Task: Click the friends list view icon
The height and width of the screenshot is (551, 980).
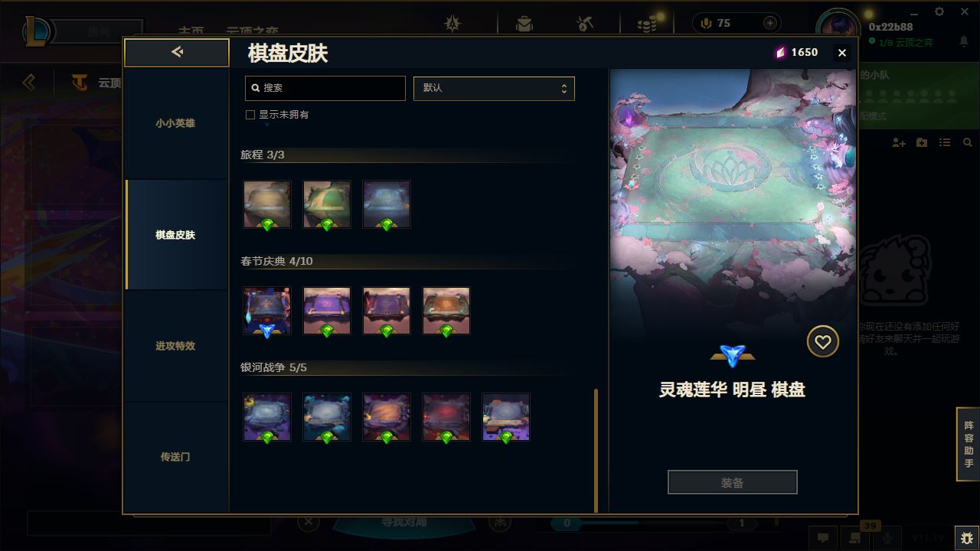Action: click(945, 142)
